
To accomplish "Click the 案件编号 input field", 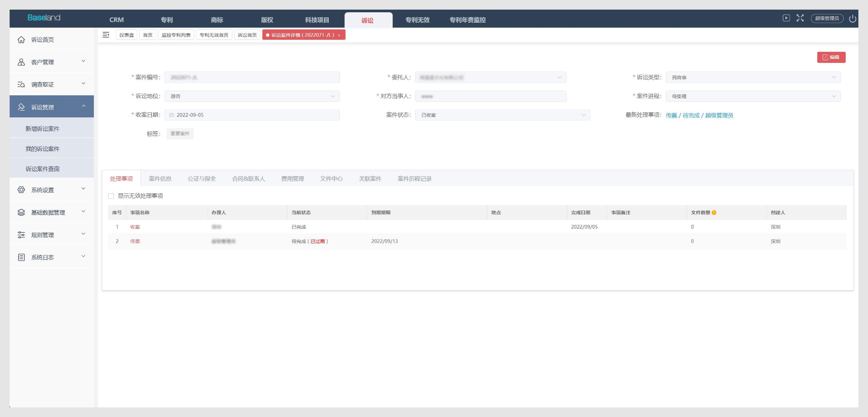I will click(252, 77).
